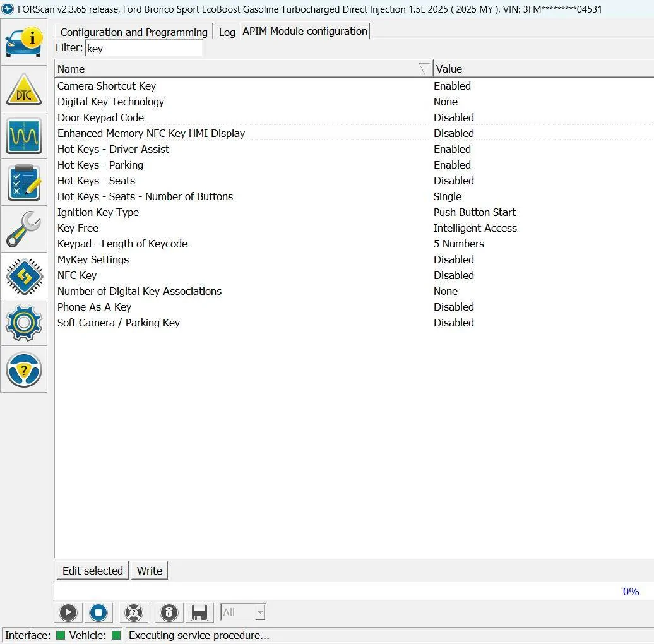654x644 pixels.
Task: Open the settings gear section
Action: click(x=24, y=323)
